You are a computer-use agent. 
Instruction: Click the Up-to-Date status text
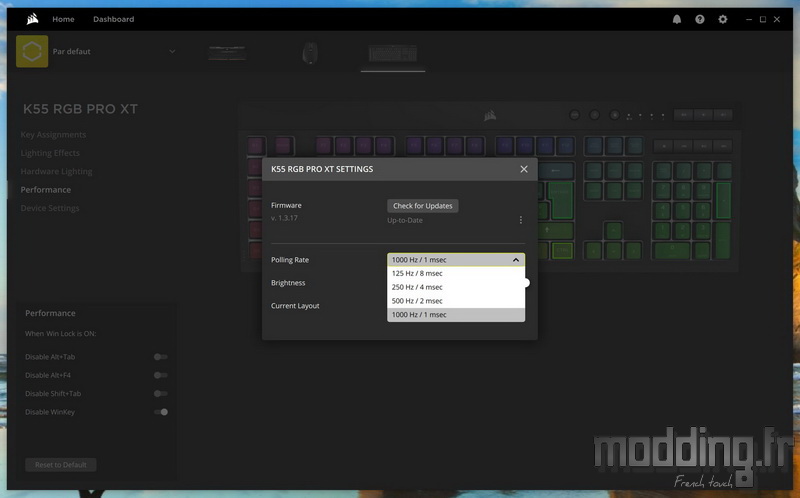click(405, 220)
